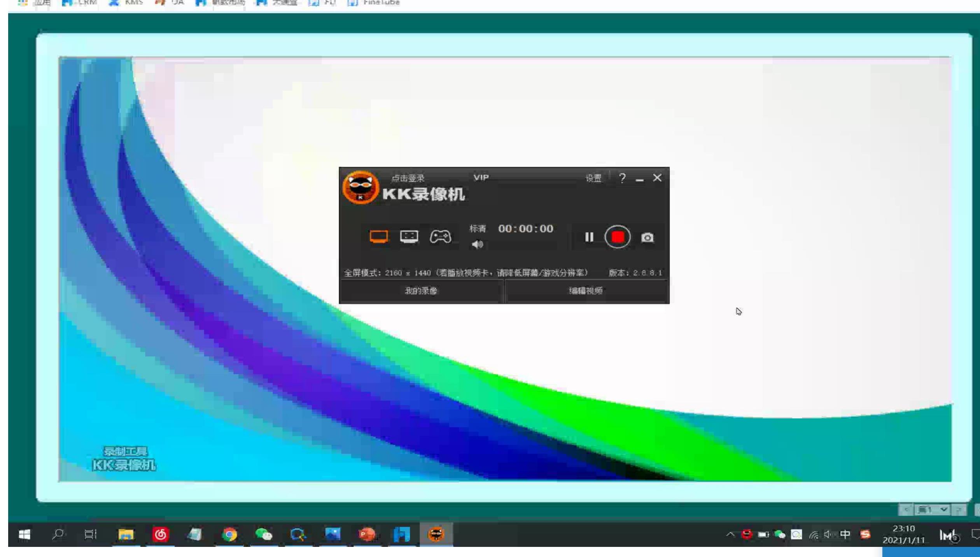Open the page number dropdown 第1
This screenshot has width=980, height=557.
click(x=933, y=510)
